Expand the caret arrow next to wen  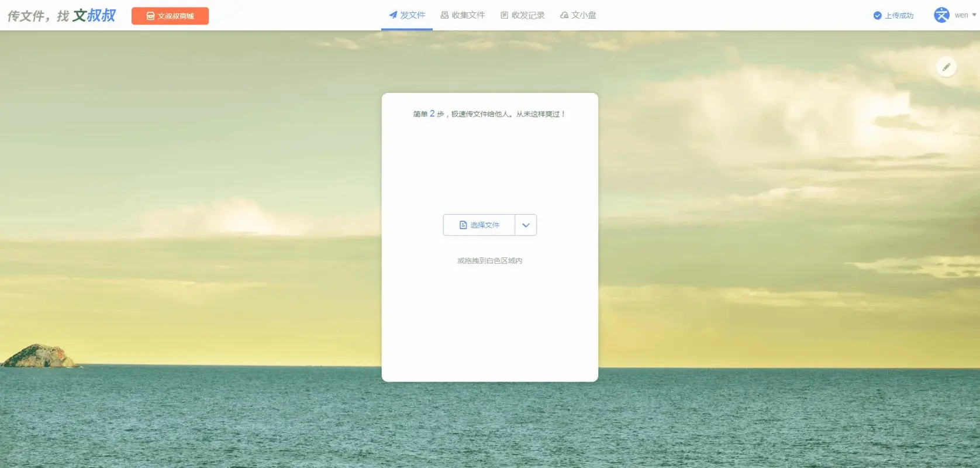[974, 15]
